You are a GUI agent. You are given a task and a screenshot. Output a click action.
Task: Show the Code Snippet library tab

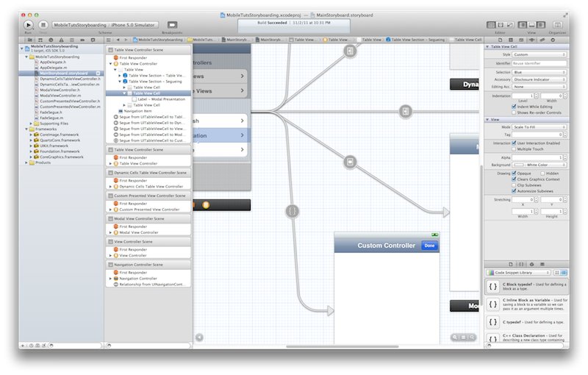[x=521, y=264]
